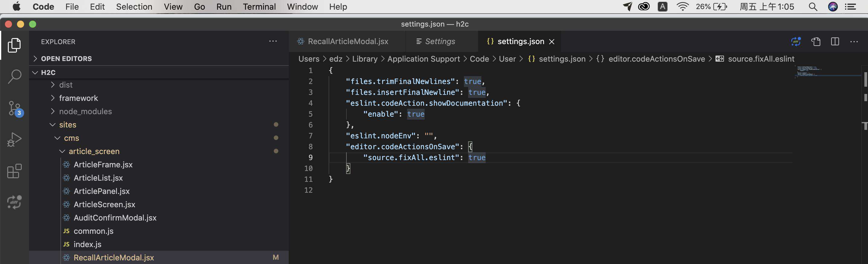Open index.js in the explorer

click(x=87, y=244)
